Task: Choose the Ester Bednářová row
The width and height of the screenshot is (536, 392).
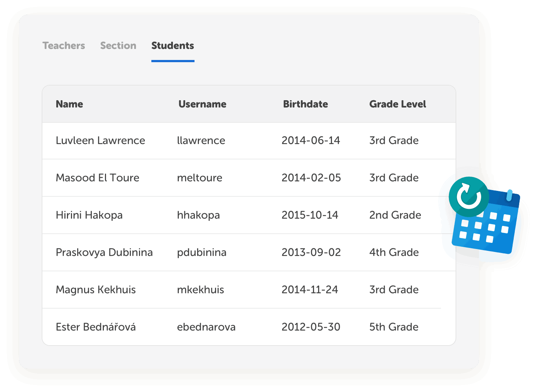Action: coord(96,327)
